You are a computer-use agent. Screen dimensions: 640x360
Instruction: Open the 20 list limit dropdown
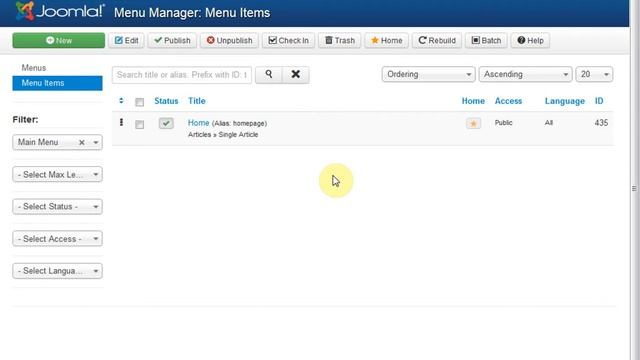[594, 74]
